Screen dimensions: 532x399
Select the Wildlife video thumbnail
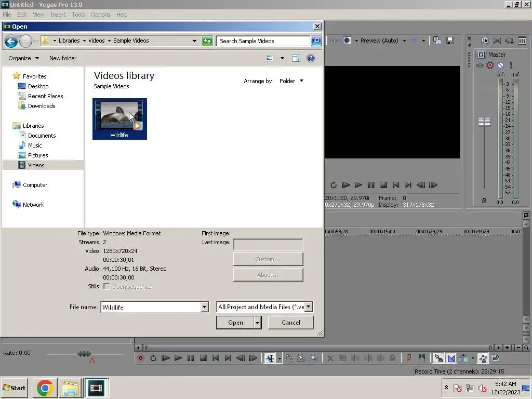pyautogui.click(x=119, y=119)
